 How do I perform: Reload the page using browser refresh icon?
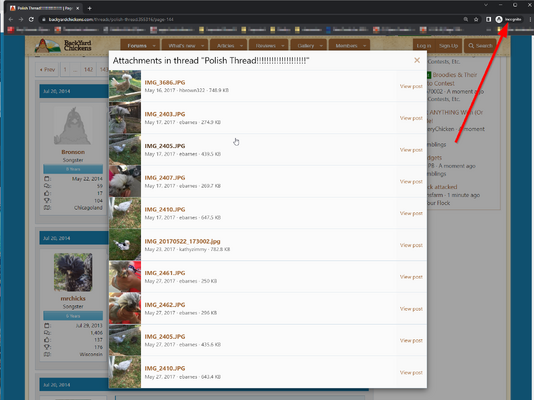point(31,19)
